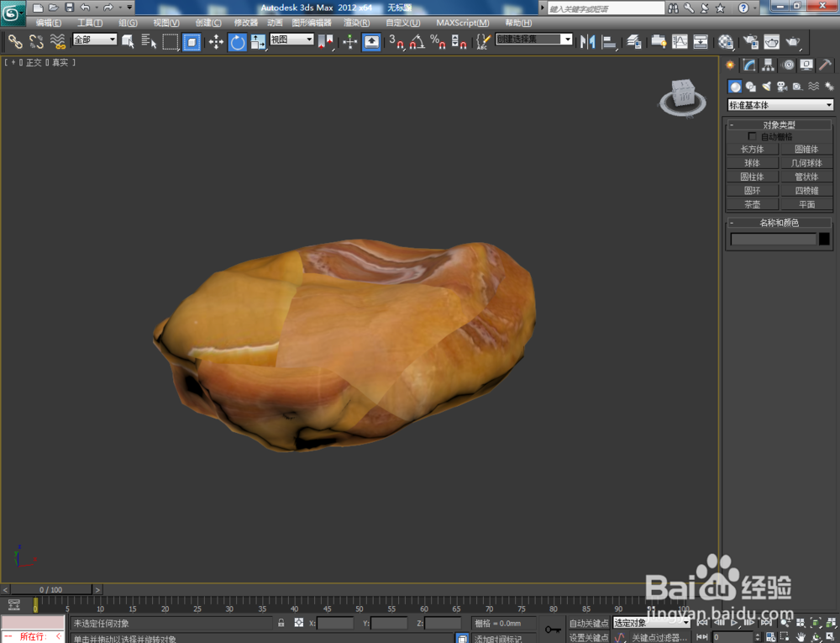Render the scene with the teapot icon

[794, 42]
